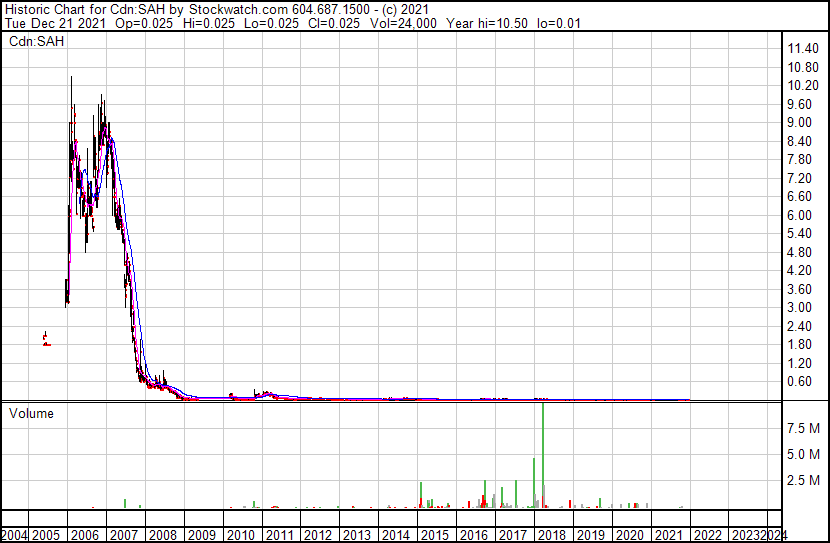Click the 2010 year label
This screenshot has height=543, width=830.
240,535
